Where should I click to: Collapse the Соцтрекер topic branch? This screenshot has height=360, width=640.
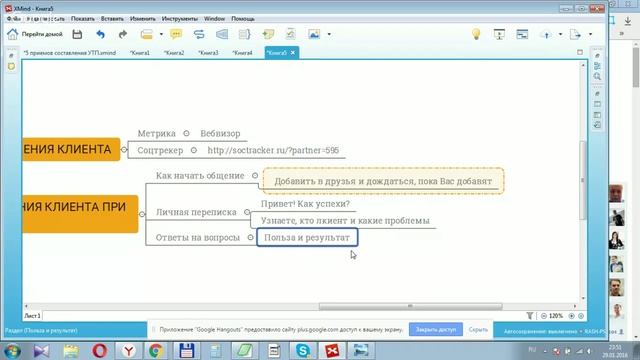click(194, 150)
